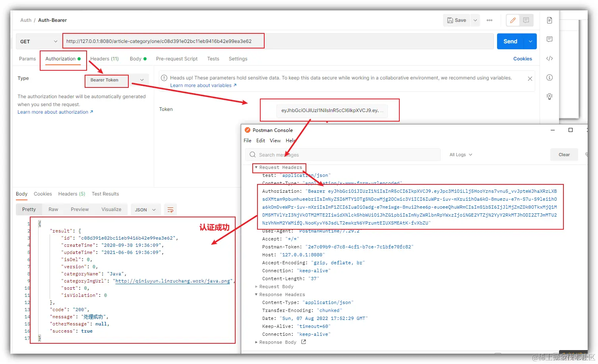Screen dimensions: 598x364
Task: Open the Pre-request Script tab
Action: pos(177,59)
